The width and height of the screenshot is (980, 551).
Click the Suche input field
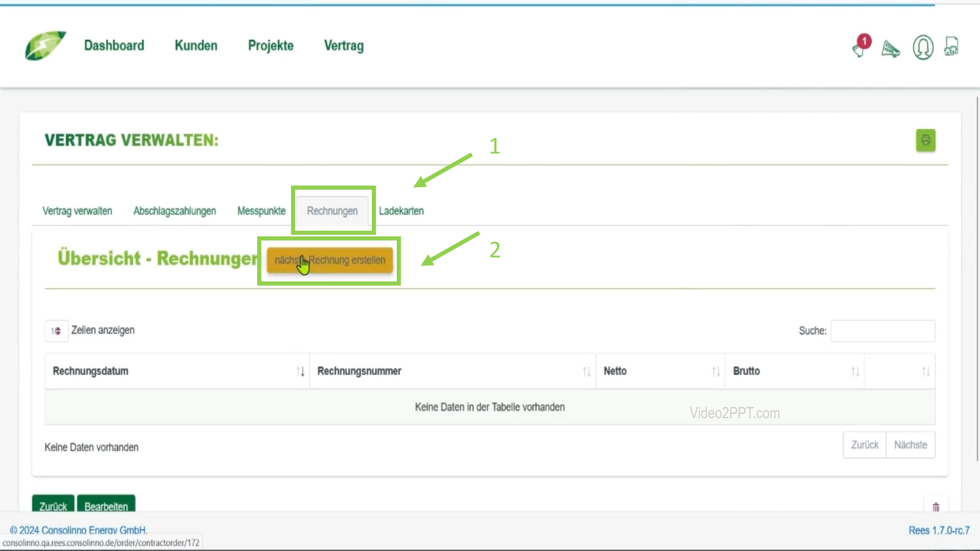coord(883,331)
